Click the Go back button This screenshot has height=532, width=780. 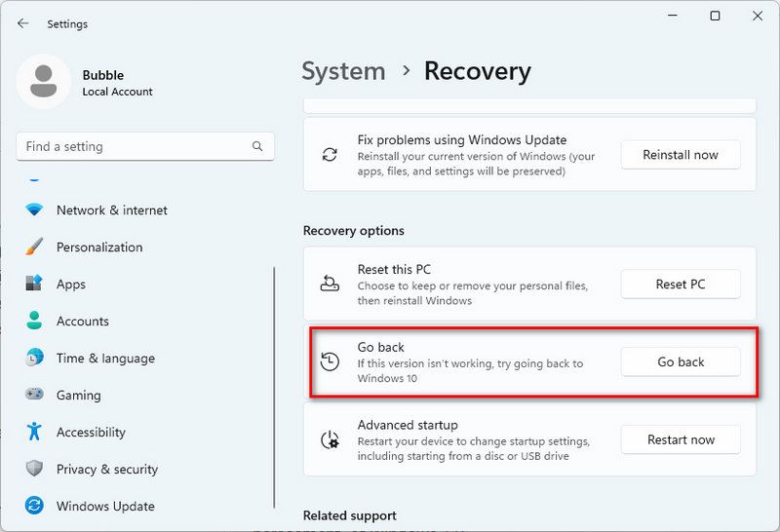click(680, 361)
